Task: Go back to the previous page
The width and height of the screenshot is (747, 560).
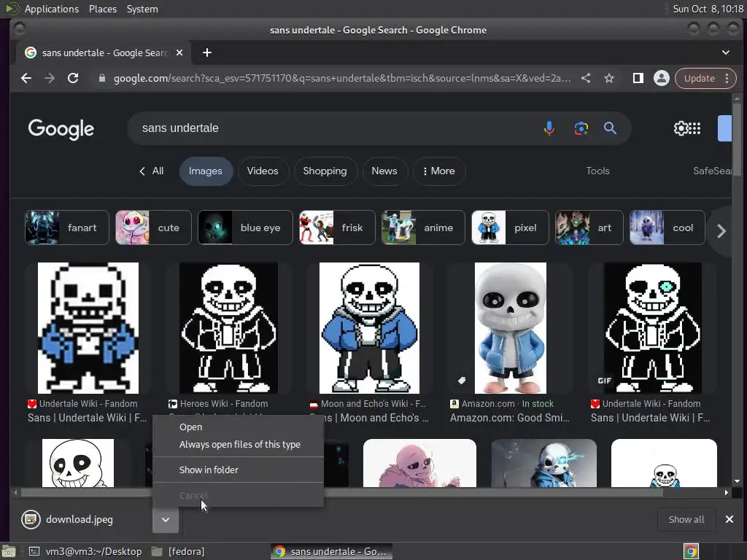Action: click(26, 78)
